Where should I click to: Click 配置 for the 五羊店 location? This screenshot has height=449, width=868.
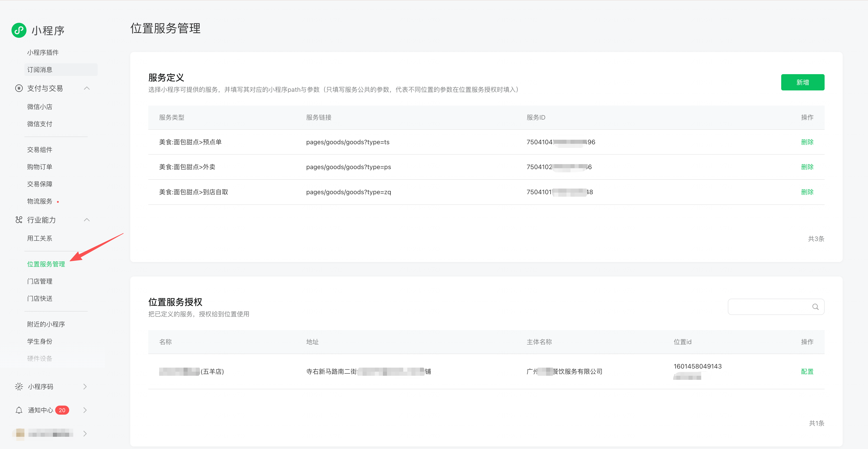pos(807,371)
